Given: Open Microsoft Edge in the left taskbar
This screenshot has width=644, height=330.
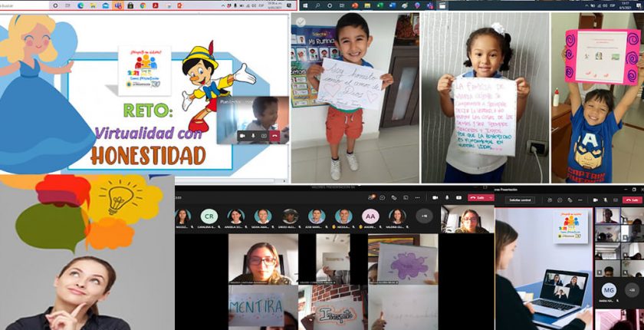Looking at the screenshot, I should click(80, 5).
